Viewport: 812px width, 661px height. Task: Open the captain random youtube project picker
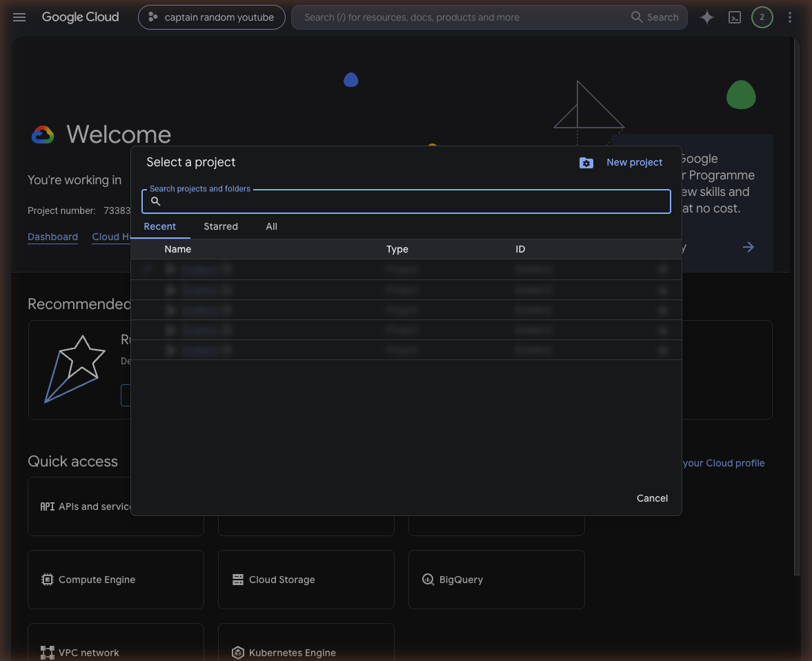click(211, 17)
